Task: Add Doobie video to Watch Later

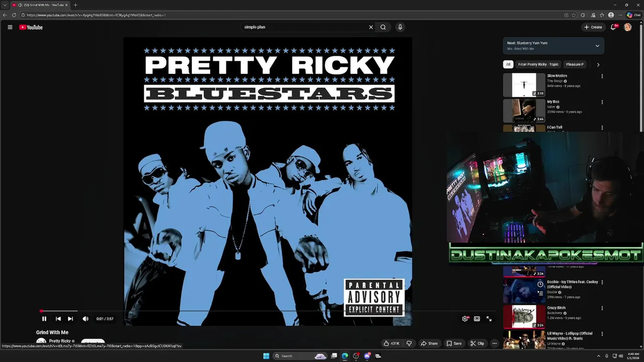Action: point(540,284)
